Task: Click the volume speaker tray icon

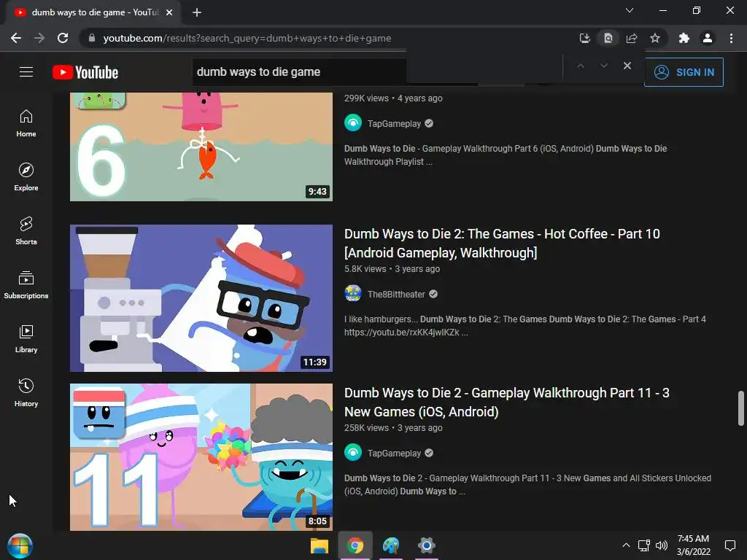Action: (662, 545)
